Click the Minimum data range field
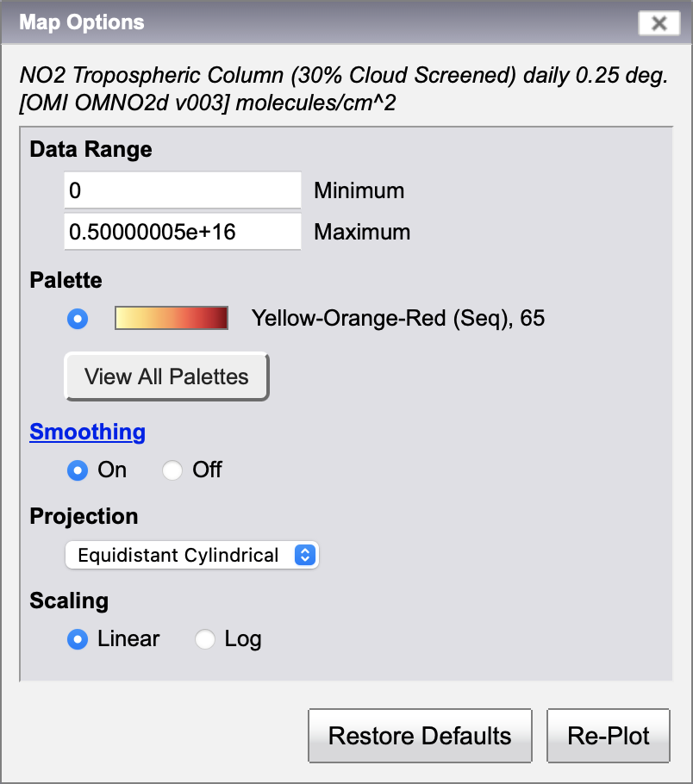 pos(183,190)
